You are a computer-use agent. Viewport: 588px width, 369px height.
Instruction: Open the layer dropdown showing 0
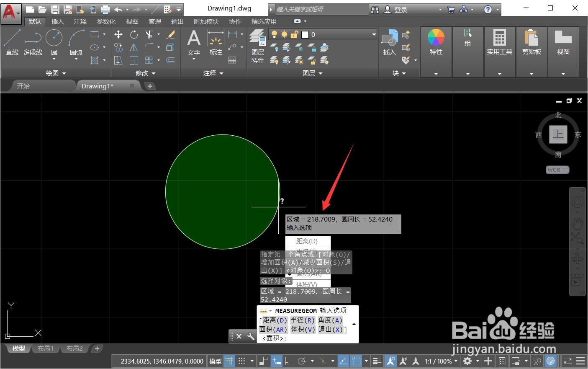click(322, 34)
